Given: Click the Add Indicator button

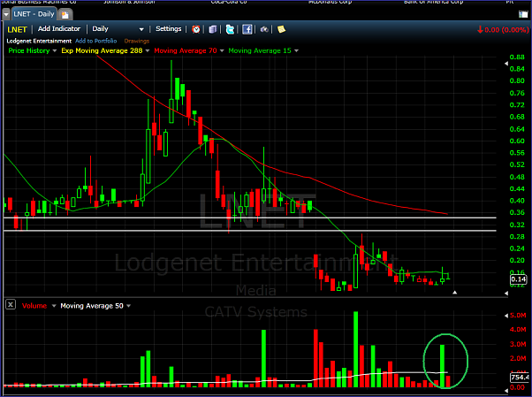Looking at the screenshot, I should (59, 29).
